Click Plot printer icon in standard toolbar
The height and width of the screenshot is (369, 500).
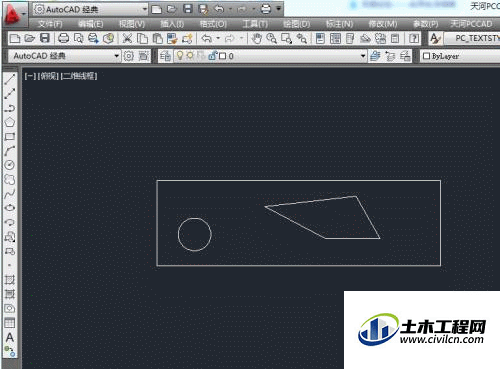[x=63, y=38]
